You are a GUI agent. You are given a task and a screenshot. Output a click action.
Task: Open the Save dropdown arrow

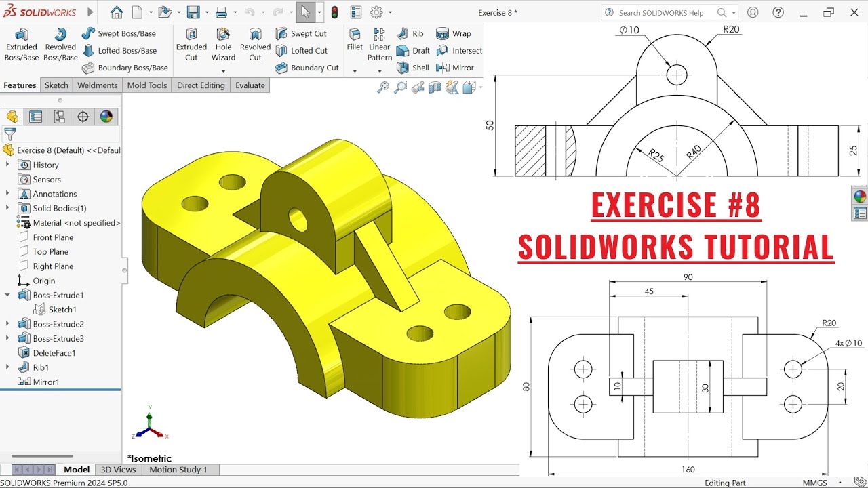tap(206, 12)
